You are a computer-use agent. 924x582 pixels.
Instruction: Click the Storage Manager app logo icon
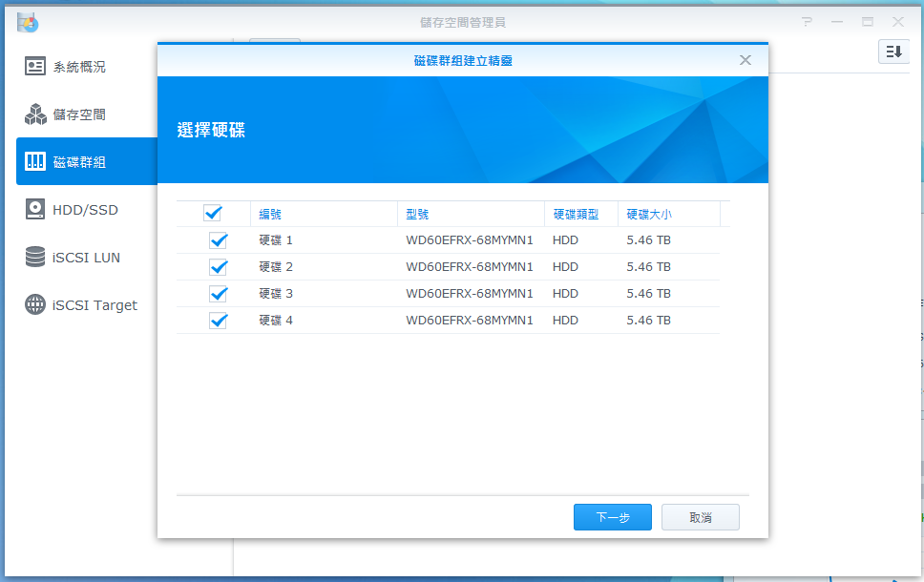click(28, 23)
